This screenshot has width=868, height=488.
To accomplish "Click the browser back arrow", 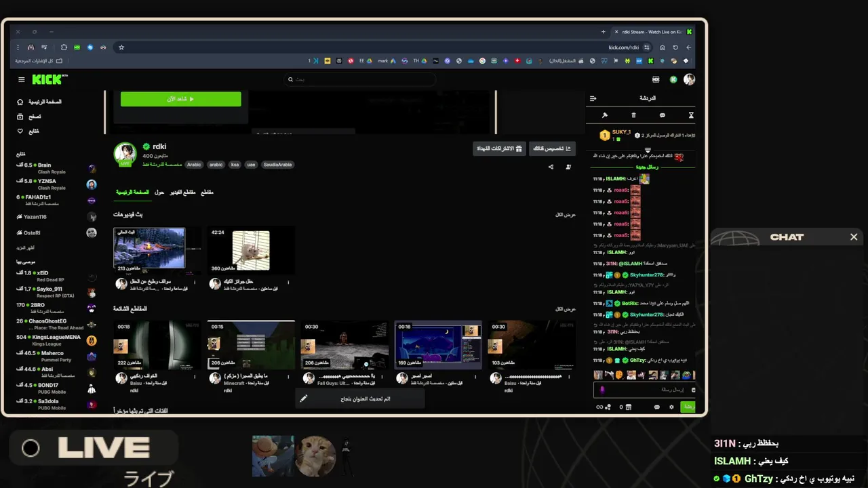I will click(x=689, y=47).
